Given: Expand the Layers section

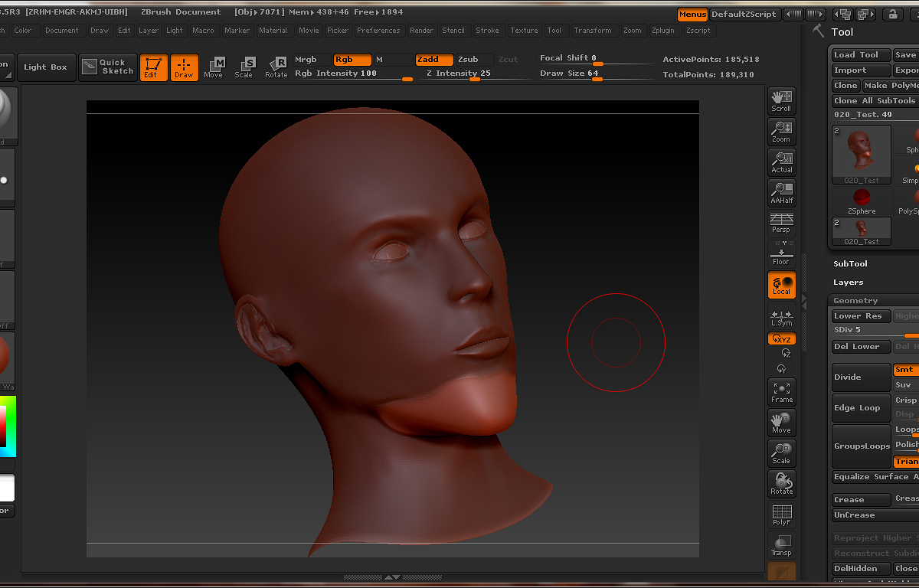Looking at the screenshot, I should (x=848, y=283).
